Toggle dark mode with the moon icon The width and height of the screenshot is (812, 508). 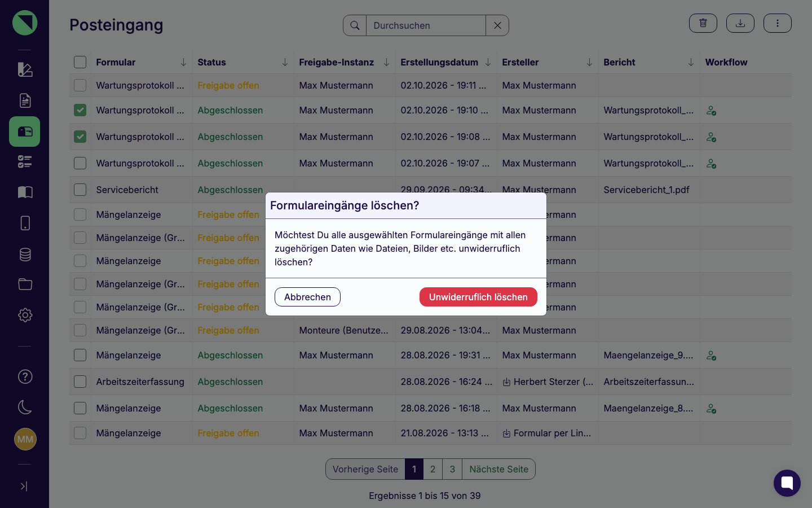25,407
